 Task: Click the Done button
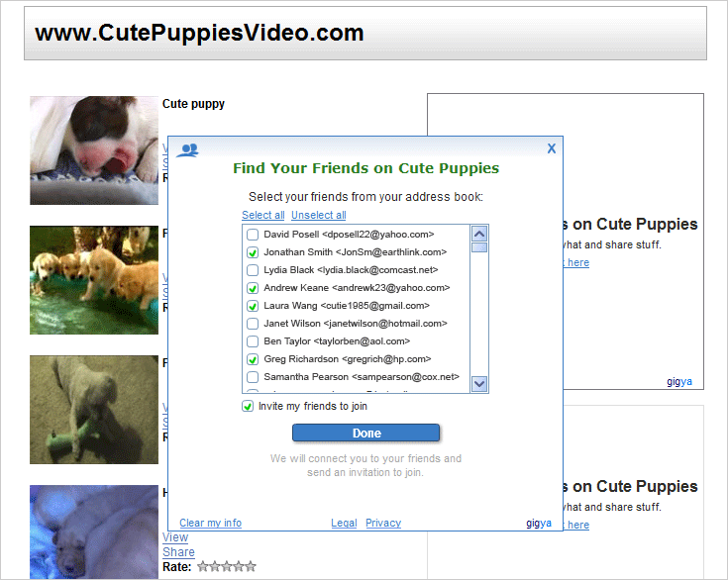365,433
